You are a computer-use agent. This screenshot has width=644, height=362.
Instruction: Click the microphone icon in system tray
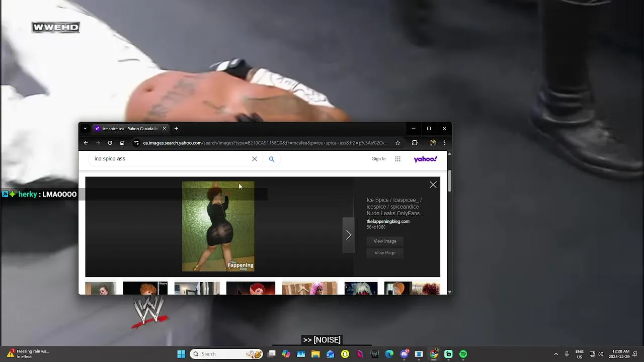click(567, 354)
